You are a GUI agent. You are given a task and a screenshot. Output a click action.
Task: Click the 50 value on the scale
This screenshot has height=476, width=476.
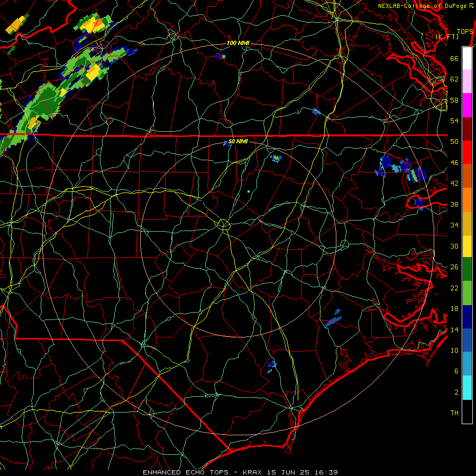[x=454, y=142]
